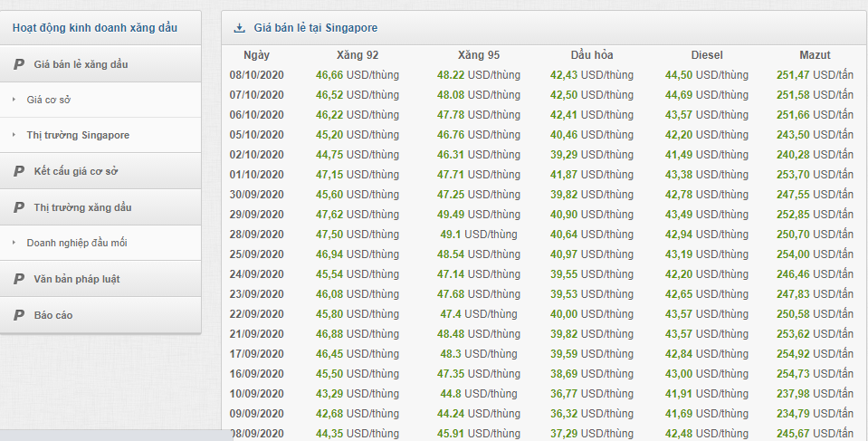Expand the Thị trường Singapore arrow
Image resolution: width=868 pixels, height=441 pixels.
[x=14, y=135]
